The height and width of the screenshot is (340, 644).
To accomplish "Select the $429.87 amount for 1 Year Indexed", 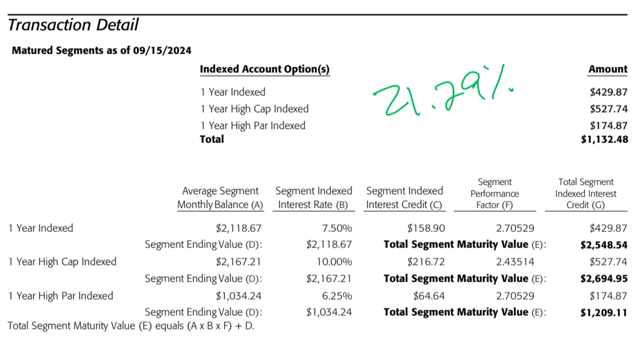I will [609, 92].
